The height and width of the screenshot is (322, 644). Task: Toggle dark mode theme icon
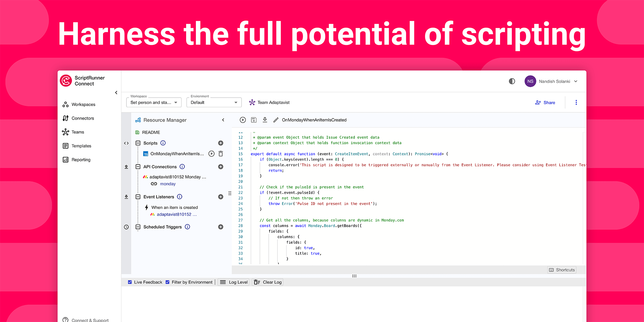(x=512, y=81)
